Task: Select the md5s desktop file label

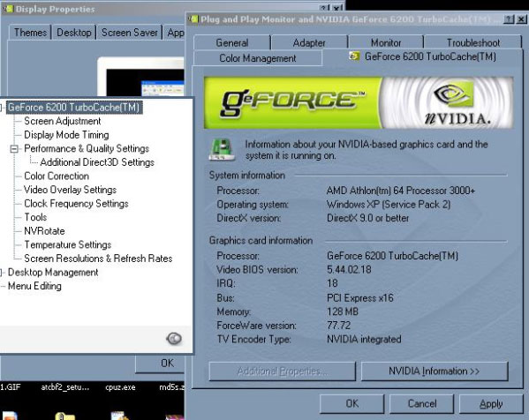Action: coord(171,387)
